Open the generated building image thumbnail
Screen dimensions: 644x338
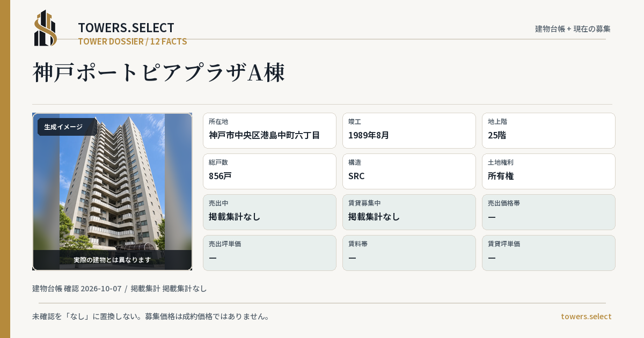point(112,192)
